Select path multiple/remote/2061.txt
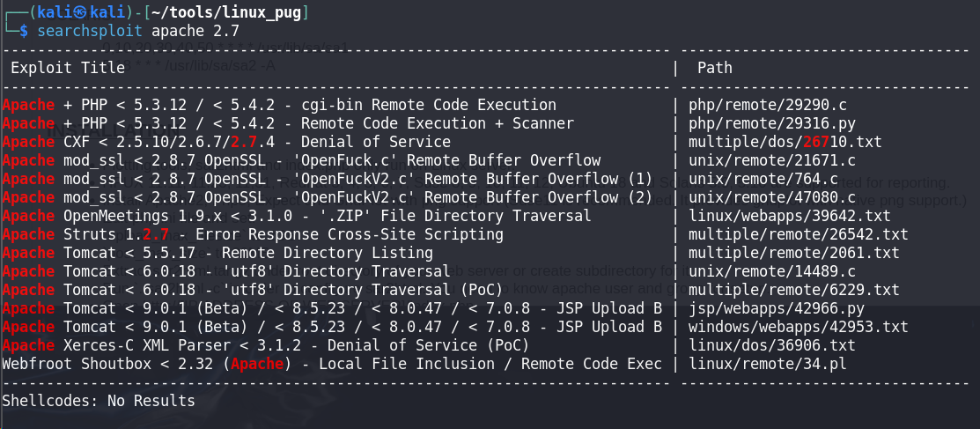 pos(793,254)
